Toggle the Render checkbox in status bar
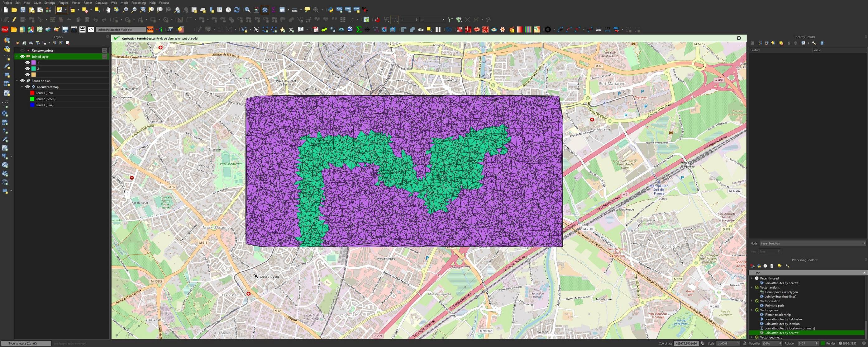This screenshot has width=868, height=347. 823,343
